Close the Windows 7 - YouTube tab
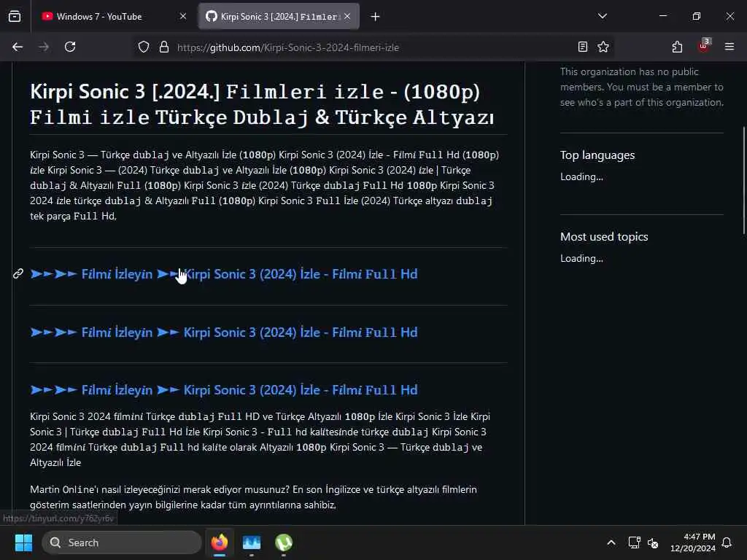747x560 pixels. pos(183,17)
